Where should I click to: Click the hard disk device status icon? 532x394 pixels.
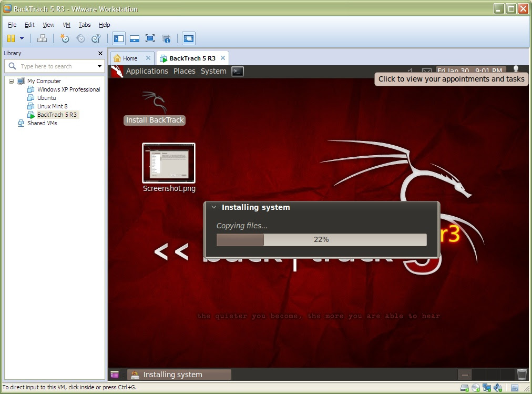(465, 388)
